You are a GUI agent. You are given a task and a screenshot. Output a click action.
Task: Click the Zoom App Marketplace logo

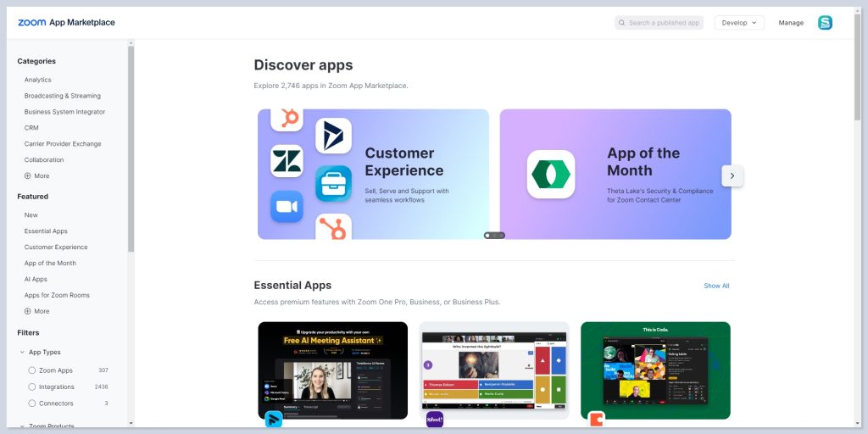click(x=66, y=23)
